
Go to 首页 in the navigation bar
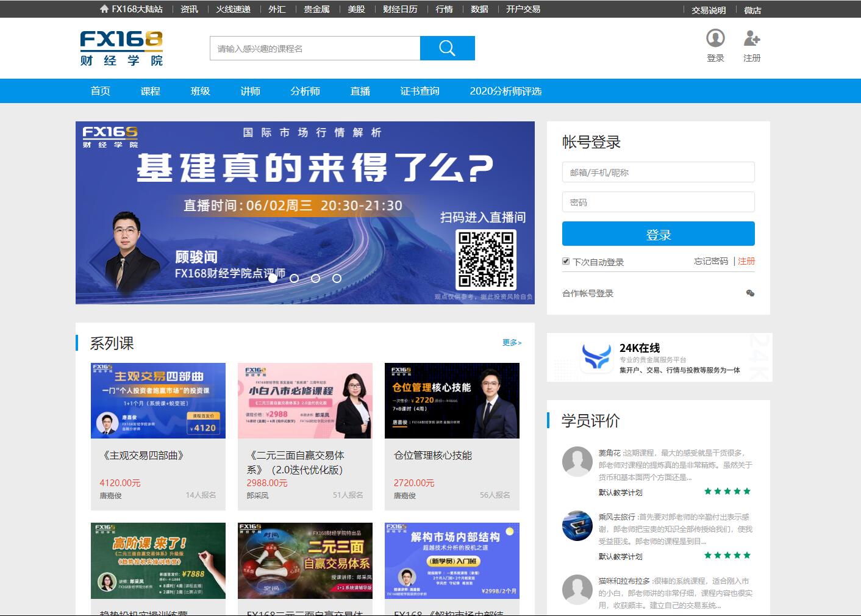pyautogui.click(x=101, y=91)
